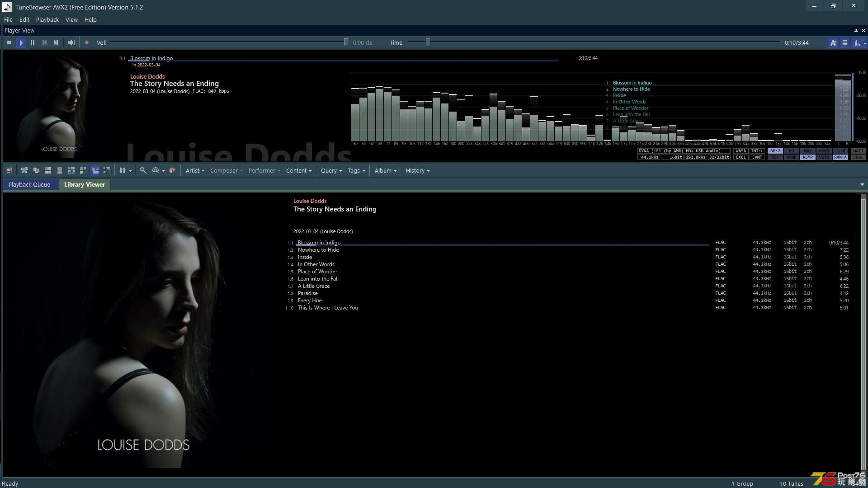Open the font/text size icon in player bar
Viewport: 868px width, 488px height.
(833, 43)
